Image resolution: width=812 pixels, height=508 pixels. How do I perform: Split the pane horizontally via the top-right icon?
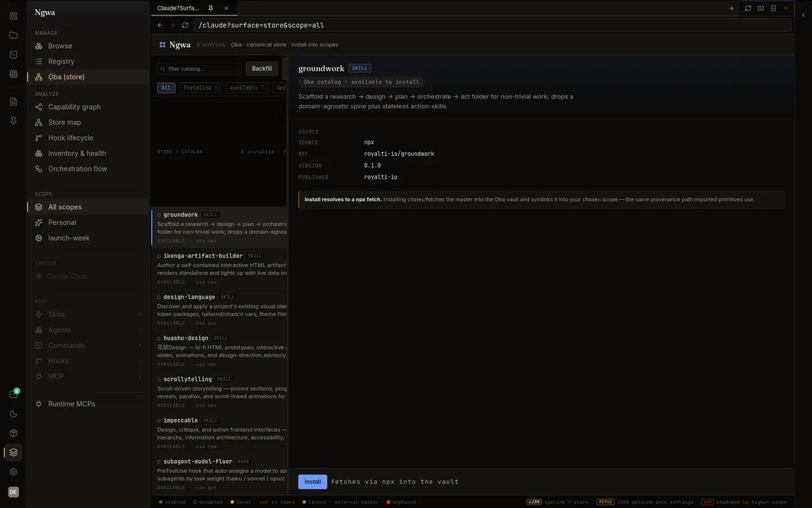tap(760, 8)
